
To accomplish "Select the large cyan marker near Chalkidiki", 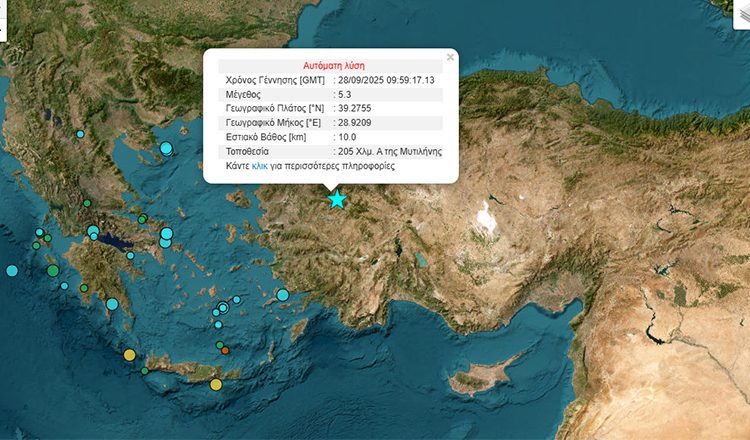I will point(166,148).
